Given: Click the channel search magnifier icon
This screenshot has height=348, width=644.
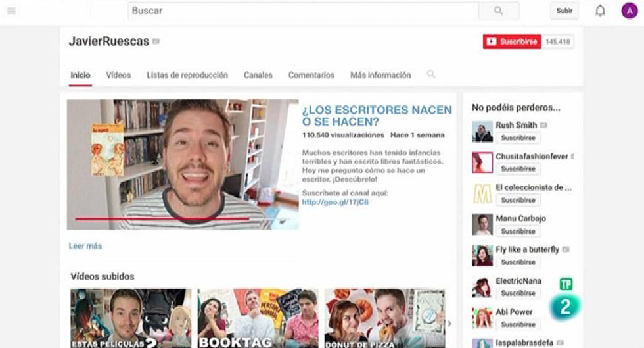Looking at the screenshot, I should (431, 74).
